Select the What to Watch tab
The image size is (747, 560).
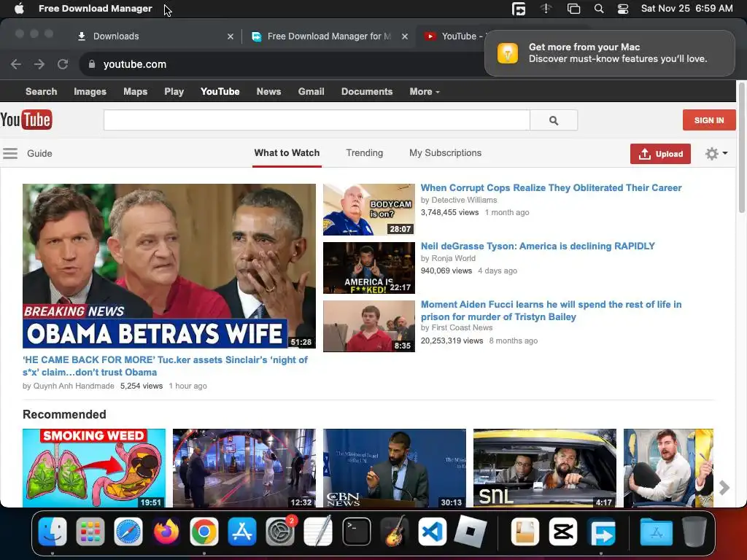pos(287,153)
